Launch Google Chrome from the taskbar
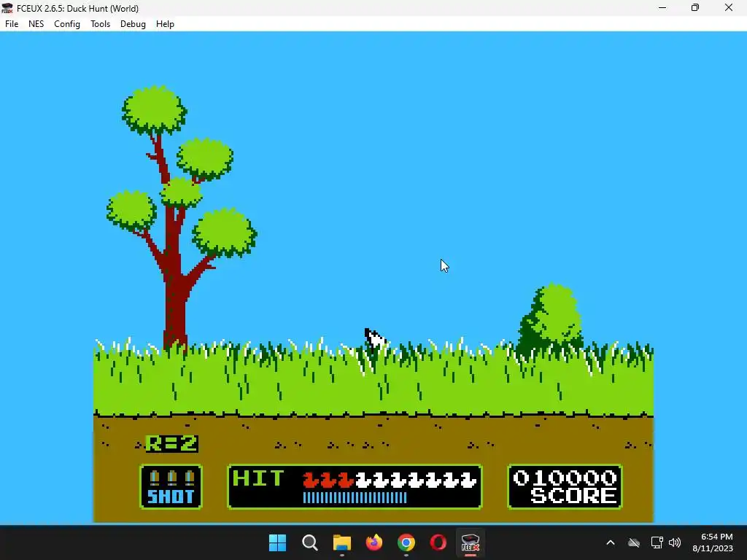The image size is (747, 560). click(406, 542)
